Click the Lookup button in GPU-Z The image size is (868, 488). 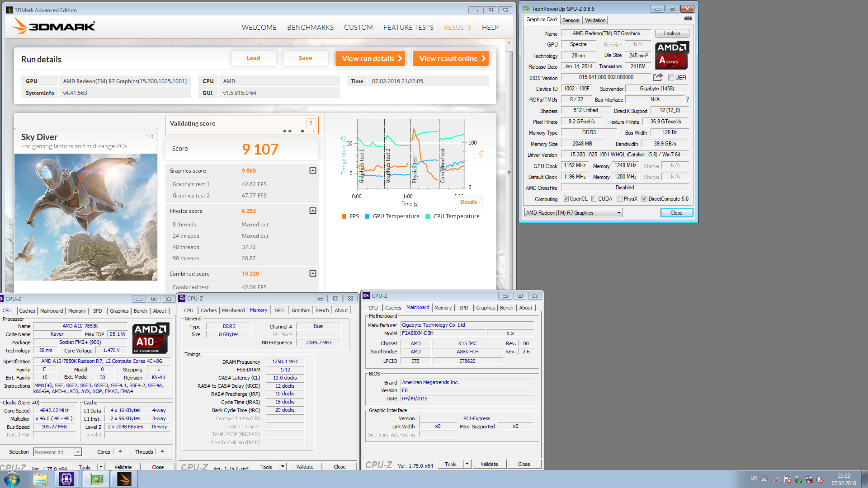(672, 33)
